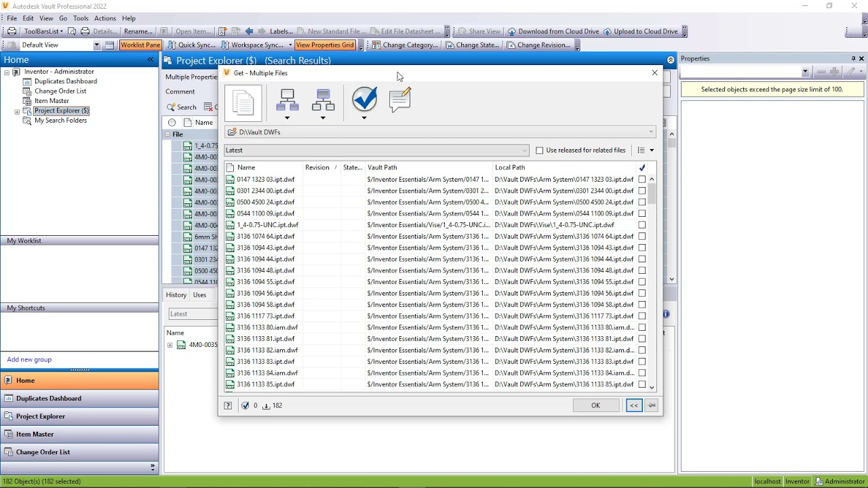Check the box for 3136 1133 85.ipt.dwf
Viewport: 868px width, 488px height.
[x=642, y=384]
